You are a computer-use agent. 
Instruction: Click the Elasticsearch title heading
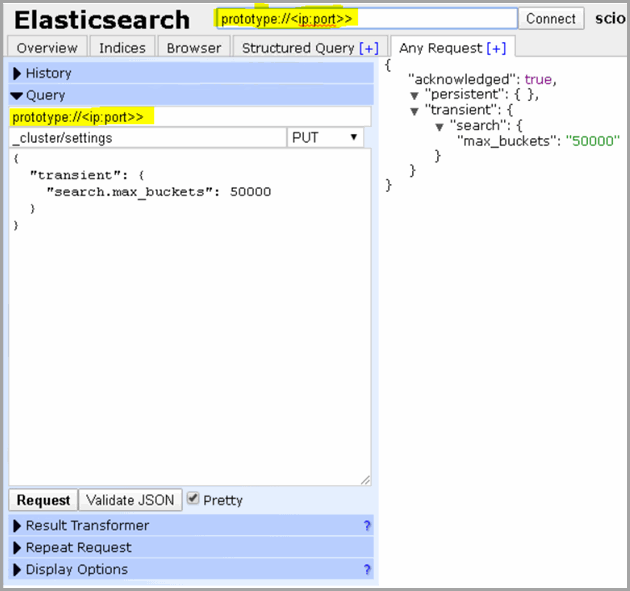[x=102, y=20]
